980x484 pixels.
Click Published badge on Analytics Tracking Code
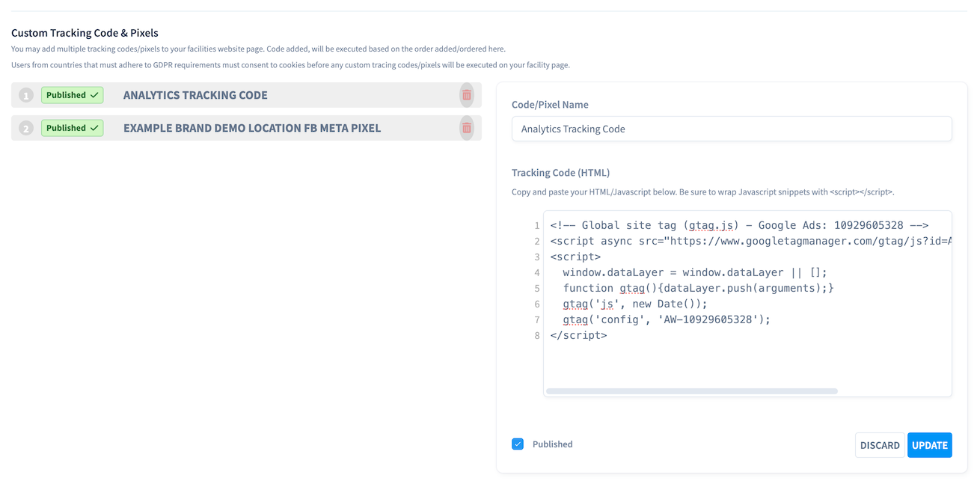tap(72, 95)
